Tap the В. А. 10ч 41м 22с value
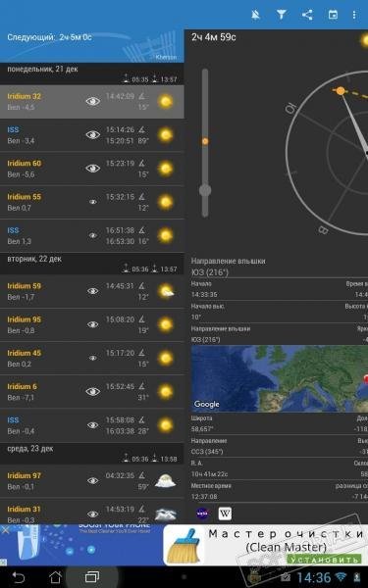Screen dimensions: 368x588 click(x=209, y=474)
